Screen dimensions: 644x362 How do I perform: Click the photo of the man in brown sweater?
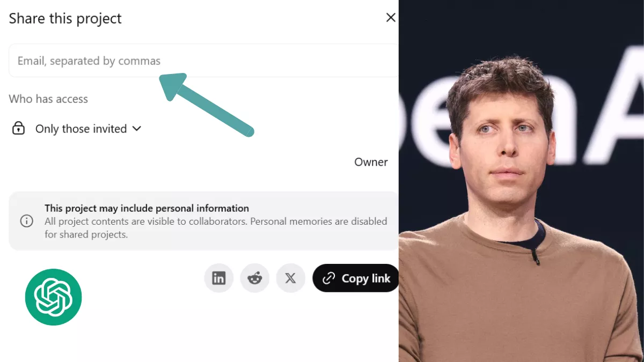521,181
